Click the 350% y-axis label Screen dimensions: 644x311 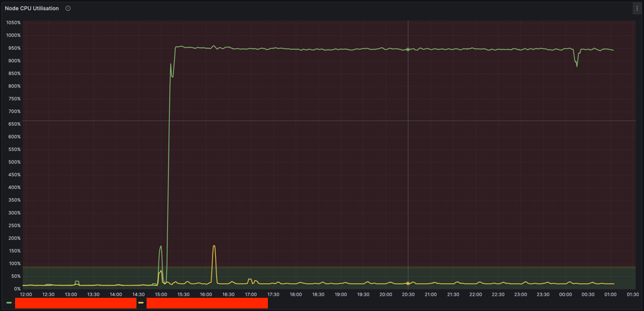point(14,200)
